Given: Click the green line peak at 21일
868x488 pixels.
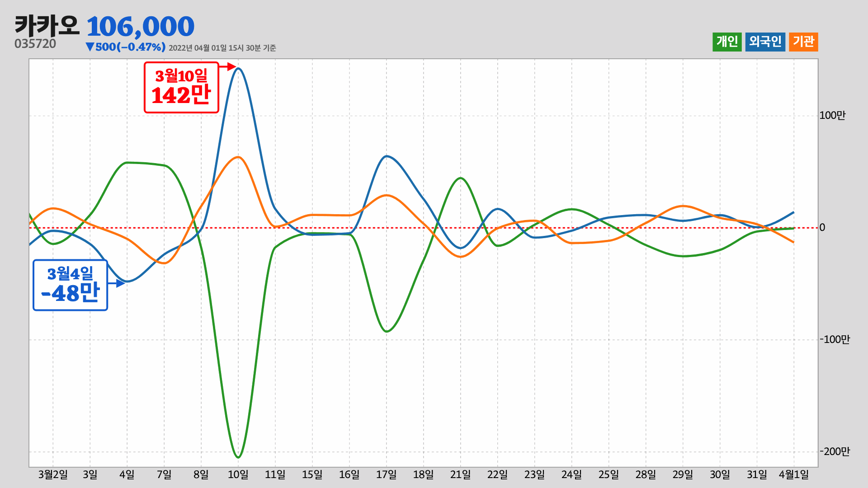Looking at the screenshot, I should [x=461, y=178].
